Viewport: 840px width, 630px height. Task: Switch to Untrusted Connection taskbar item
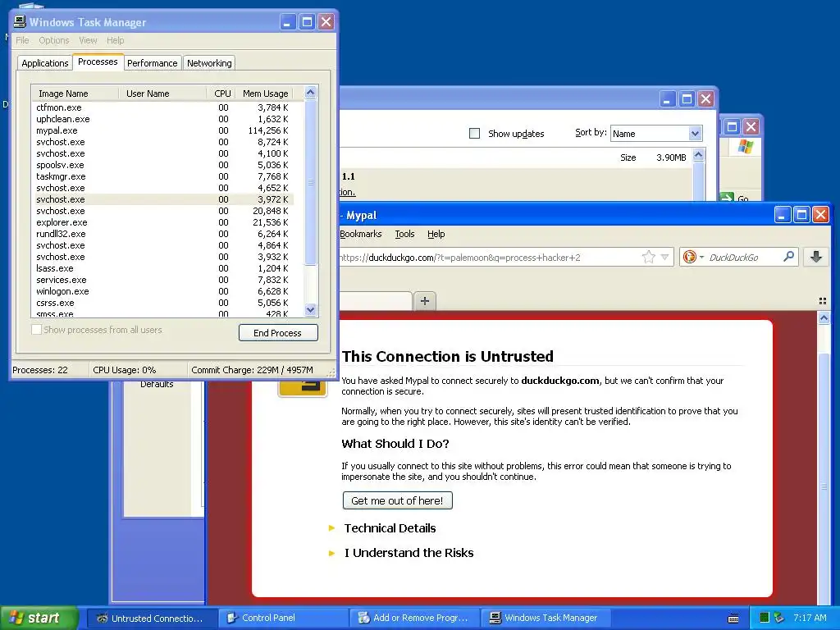pos(151,618)
